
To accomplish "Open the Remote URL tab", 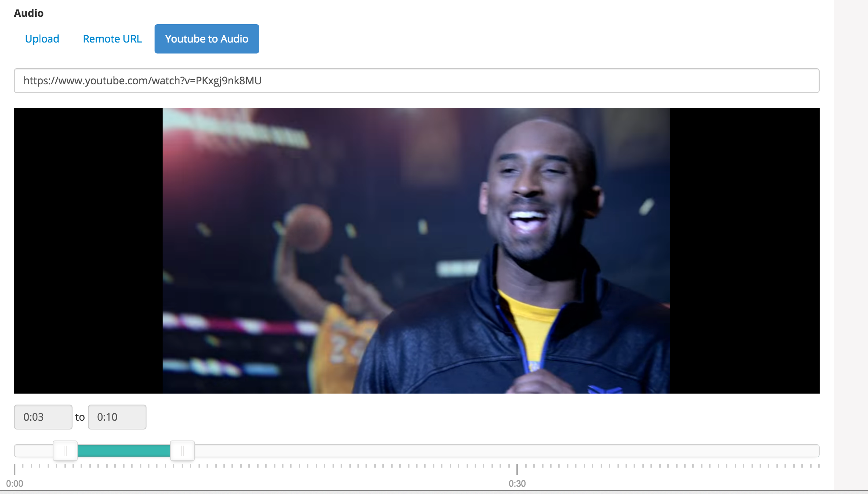I will coord(112,39).
